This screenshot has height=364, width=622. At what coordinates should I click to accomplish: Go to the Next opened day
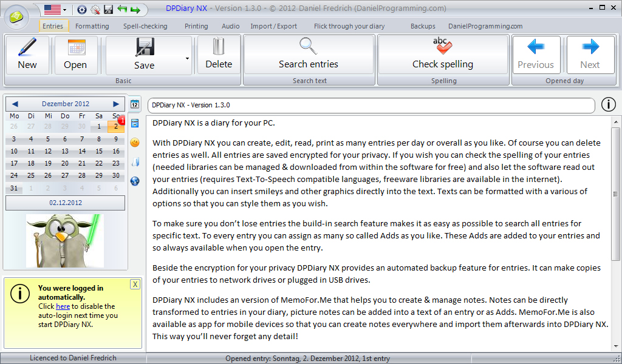click(x=590, y=55)
